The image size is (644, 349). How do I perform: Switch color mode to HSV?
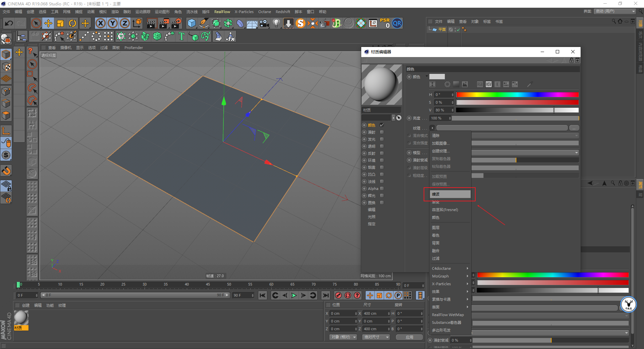coord(488,84)
